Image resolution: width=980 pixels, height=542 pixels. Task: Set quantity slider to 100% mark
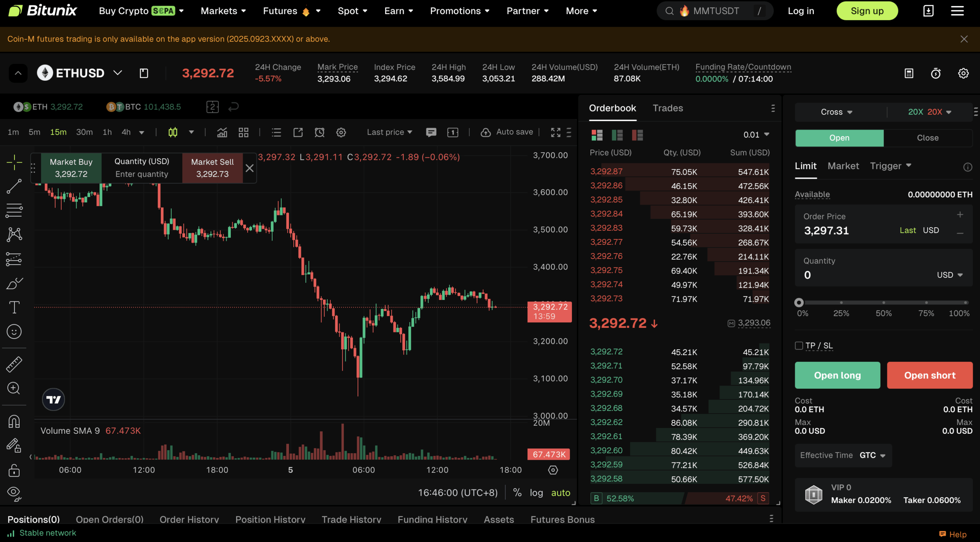click(x=966, y=303)
